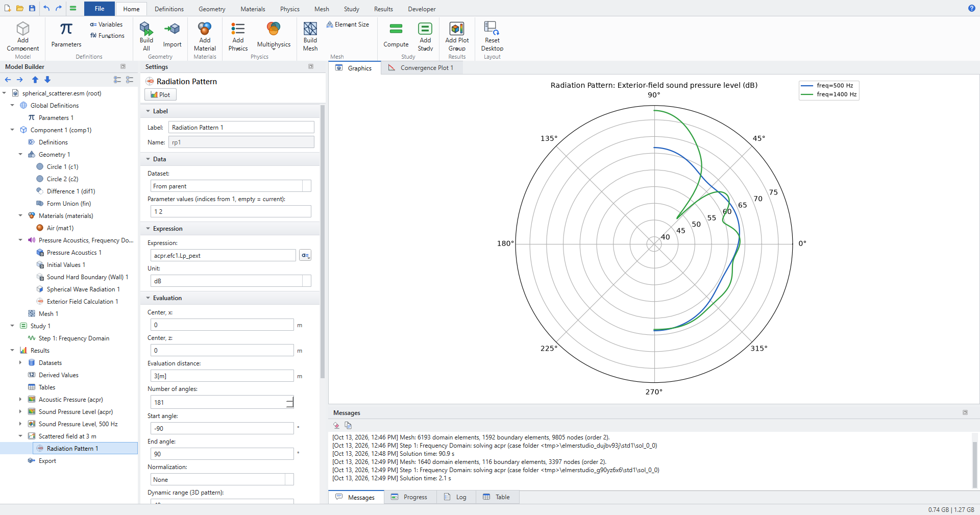Click the Import geometry icon
Screen dimensions: 980x515
coord(173,29)
